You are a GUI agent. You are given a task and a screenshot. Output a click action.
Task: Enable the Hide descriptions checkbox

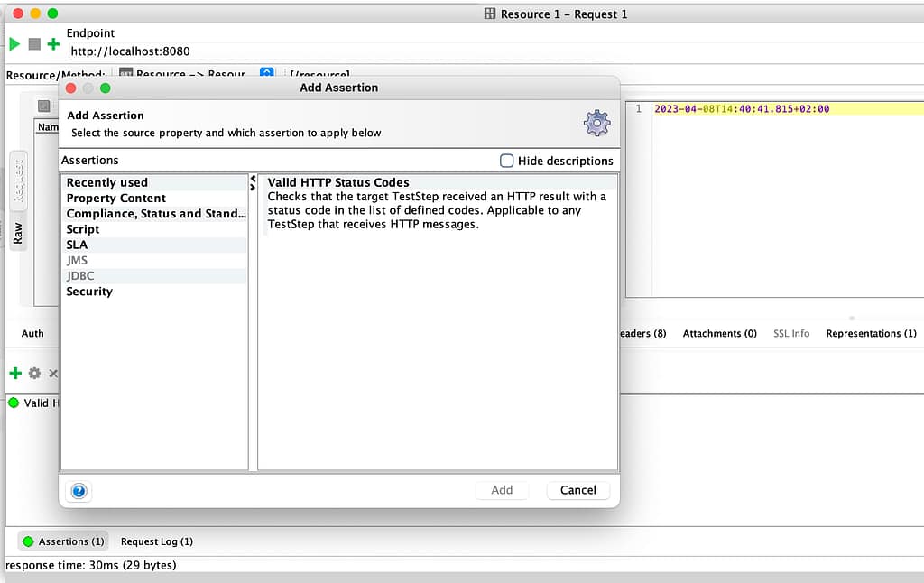(506, 161)
